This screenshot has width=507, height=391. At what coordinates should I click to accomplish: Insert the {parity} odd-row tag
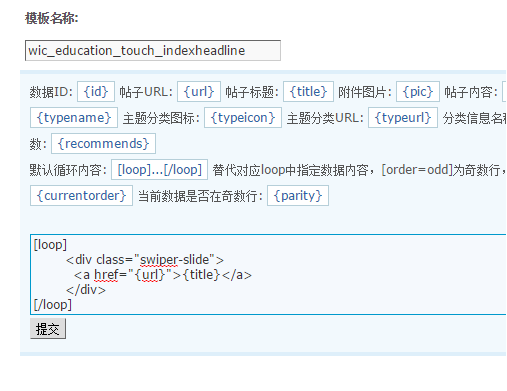point(298,195)
